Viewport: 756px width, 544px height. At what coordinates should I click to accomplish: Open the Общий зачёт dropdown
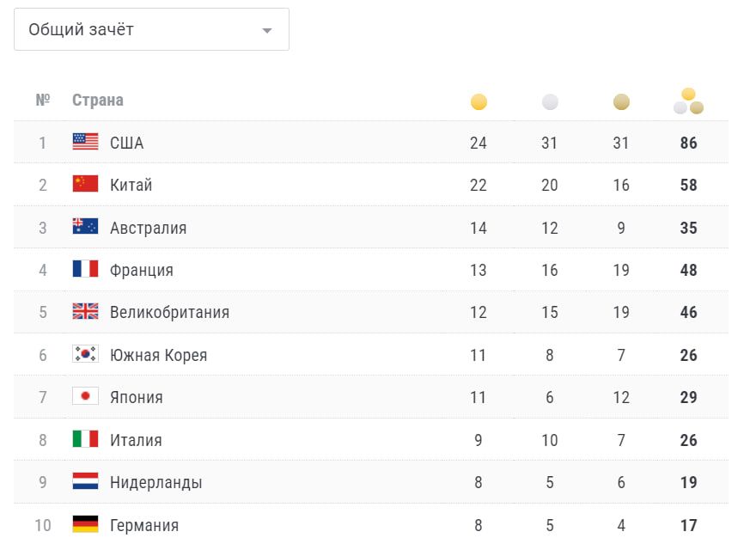[151, 30]
